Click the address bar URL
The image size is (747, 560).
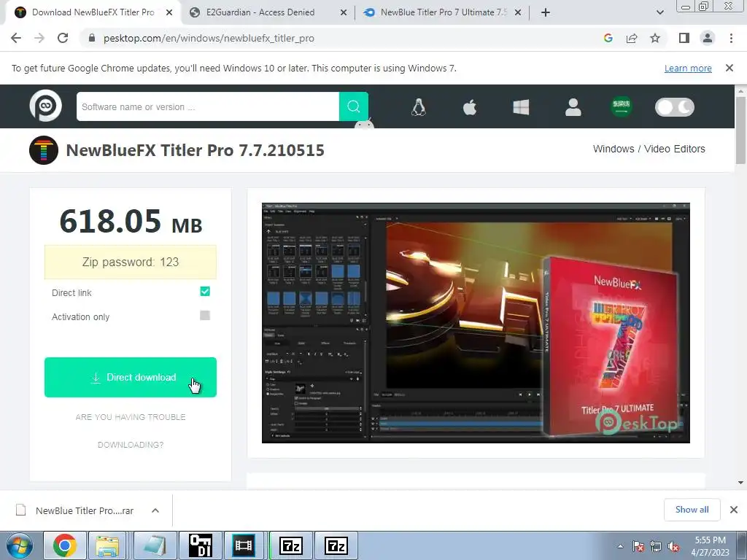pyautogui.click(x=209, y=38)
